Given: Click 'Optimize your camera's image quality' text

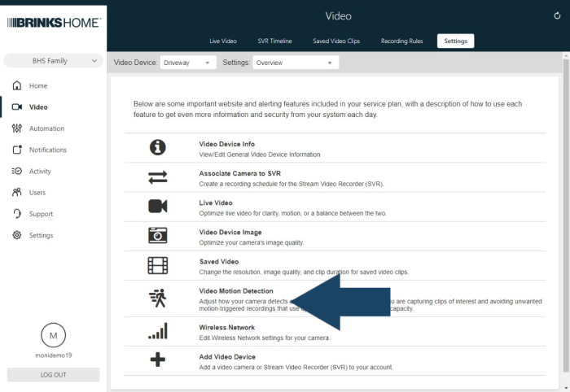Looking at the screenshot, I should 251,243.
